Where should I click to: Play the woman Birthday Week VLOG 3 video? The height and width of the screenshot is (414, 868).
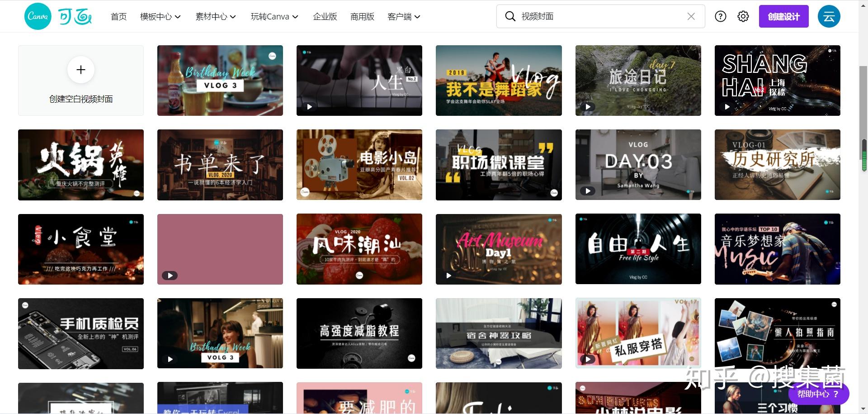click(170, 359)
